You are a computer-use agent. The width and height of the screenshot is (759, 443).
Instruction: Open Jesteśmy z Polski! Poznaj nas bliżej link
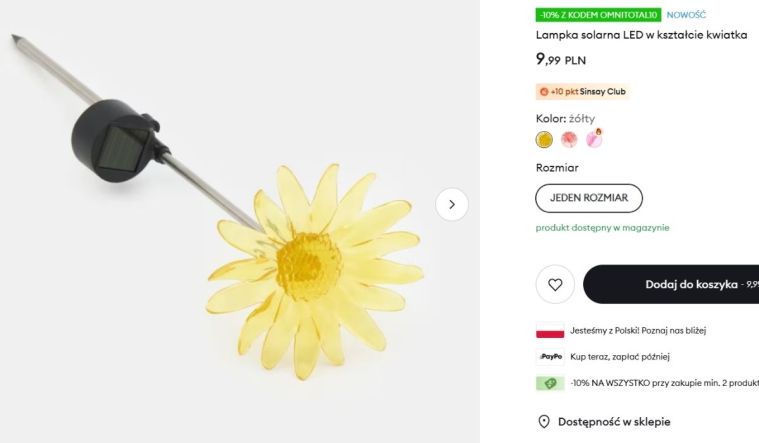638,331
